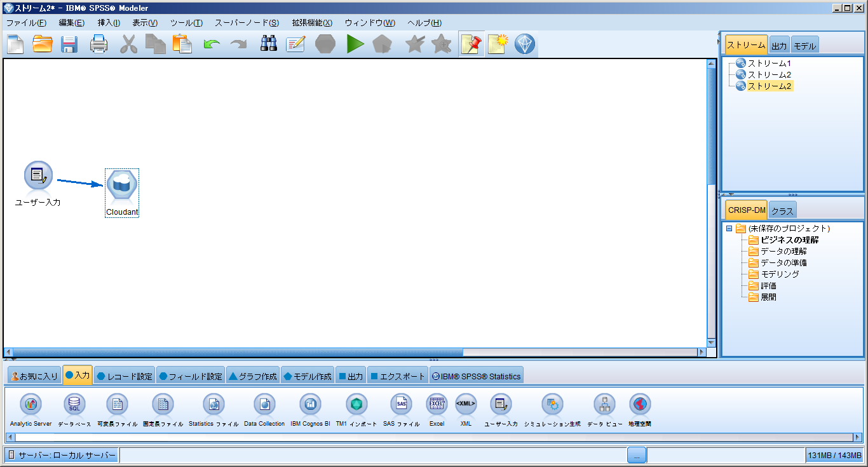Undo the last action with the green arrow
This screenshot has width=868, height=467.
212,44
